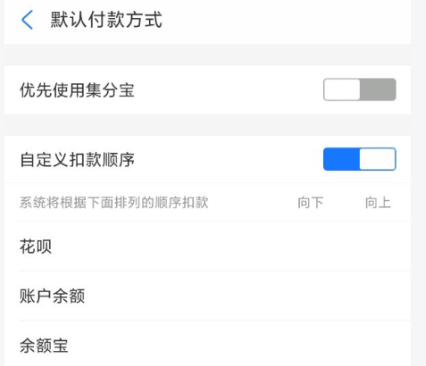426x366 pixels.
Task: Tap the 系统将根据下面排列的顺序扣款 hint text
Action: [114, 202]
